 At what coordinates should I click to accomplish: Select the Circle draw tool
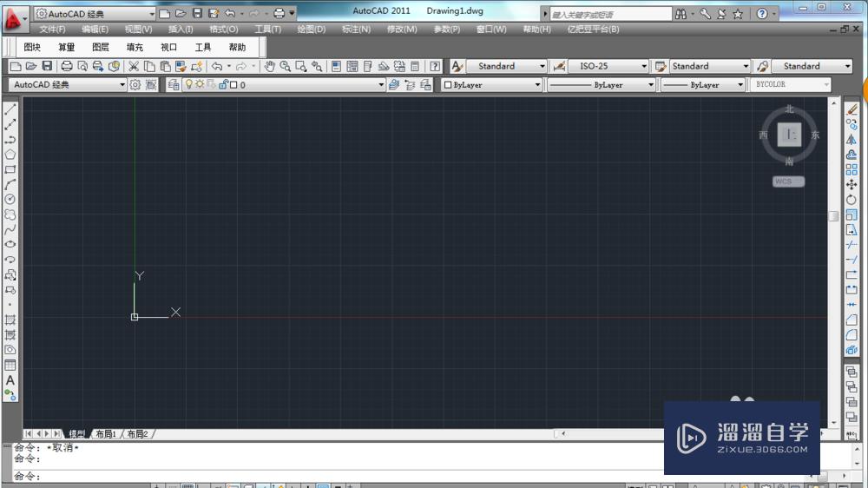[x=10, y=200]
